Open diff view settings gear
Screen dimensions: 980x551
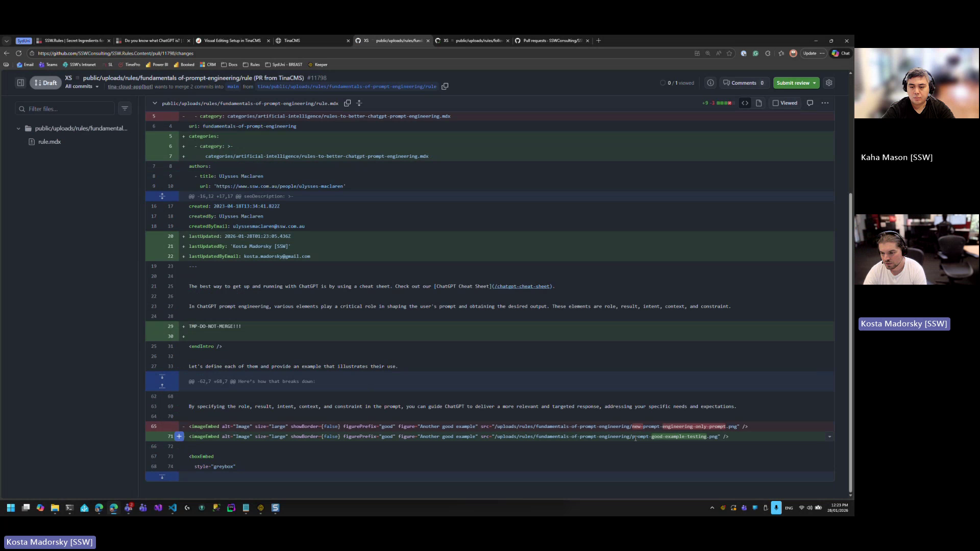pos(829,83)
